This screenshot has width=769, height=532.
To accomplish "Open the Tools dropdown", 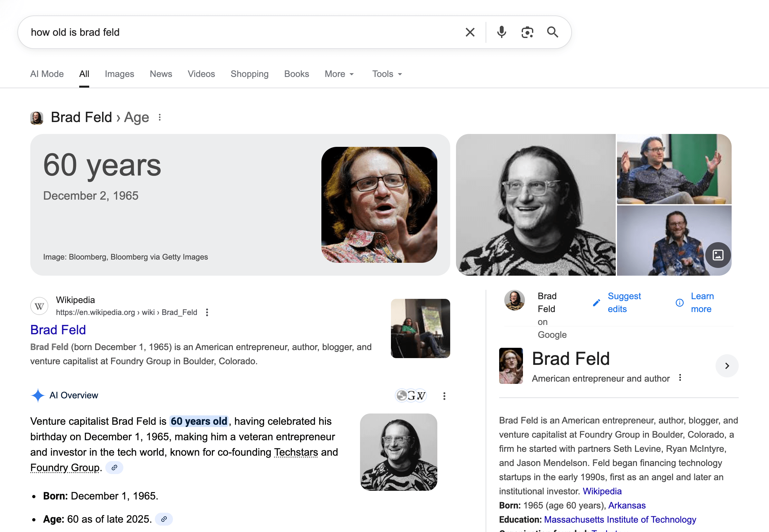I will (386, 74).
